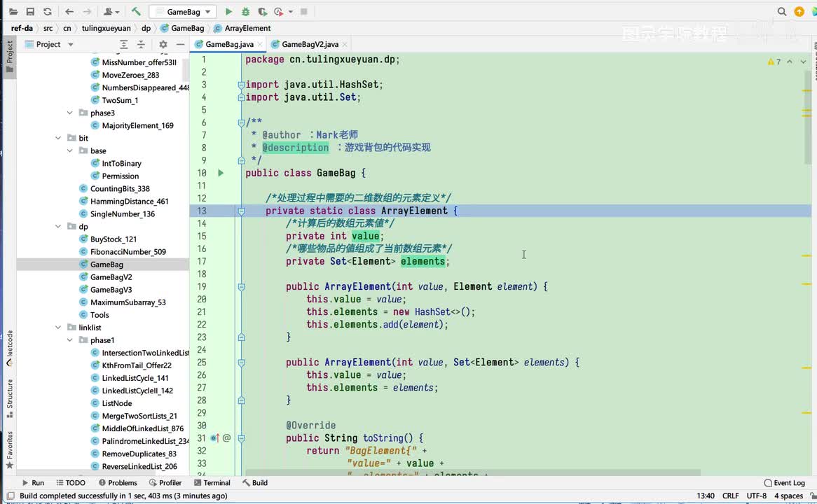The width and height of the screenshot is (817, 504).
Task: Run GameBag class from gutter arrow
Action: tap(221, 173)
